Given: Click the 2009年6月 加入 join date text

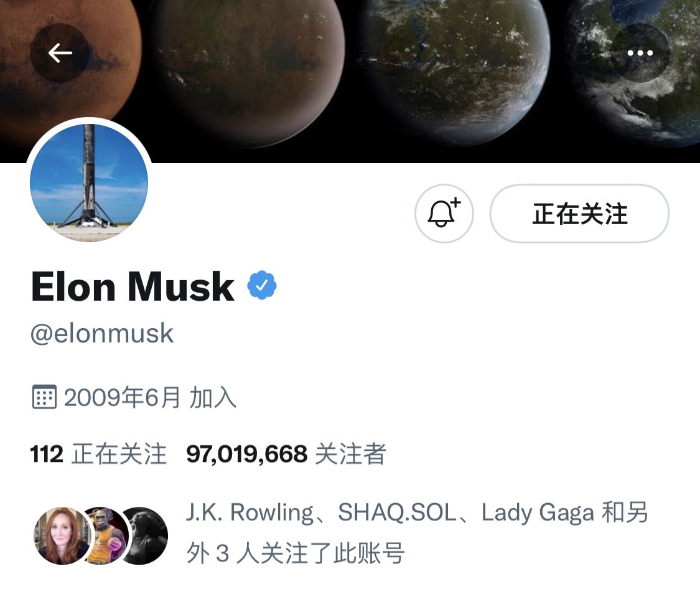Looking at the screenshot, I should click(150, 397).
